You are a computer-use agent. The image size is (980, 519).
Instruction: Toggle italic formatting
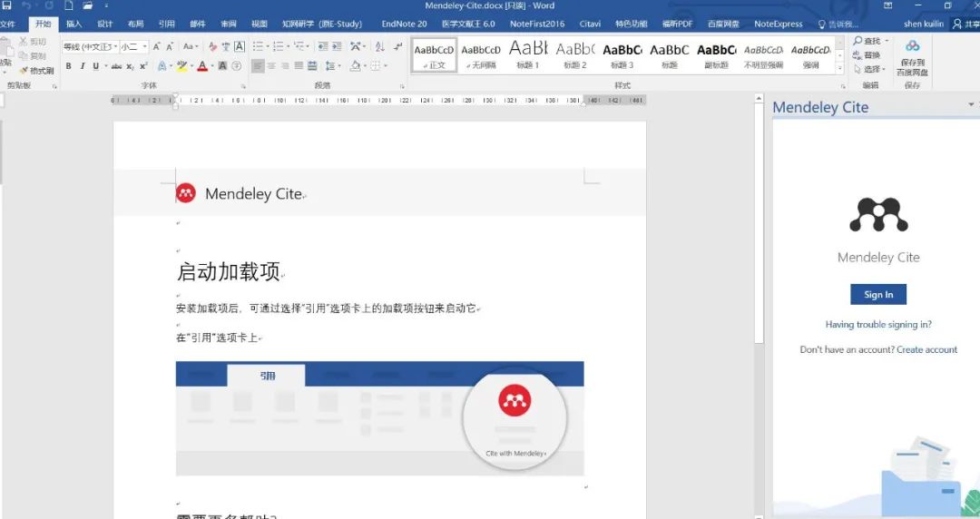(x=82, y=66)
